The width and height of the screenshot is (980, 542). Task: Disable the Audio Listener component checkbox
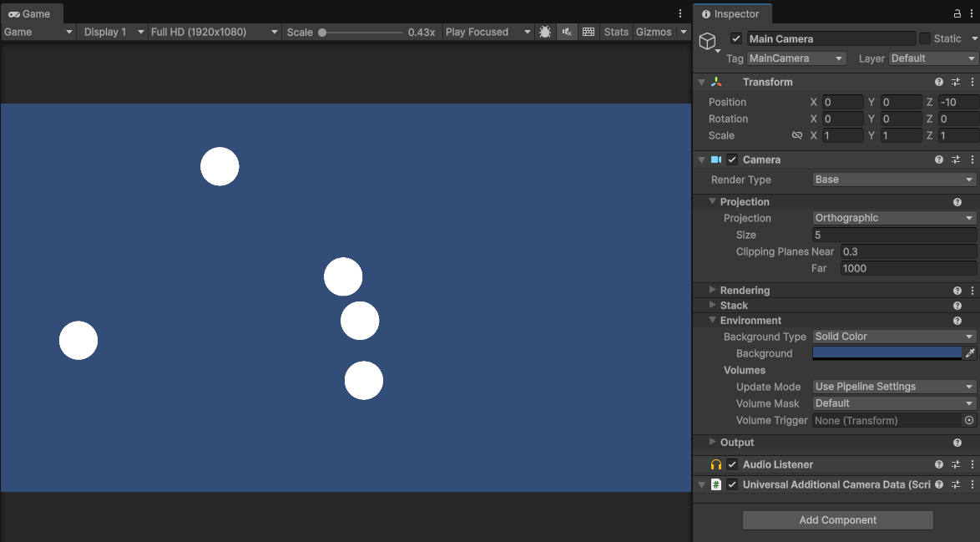coord(733,464)
